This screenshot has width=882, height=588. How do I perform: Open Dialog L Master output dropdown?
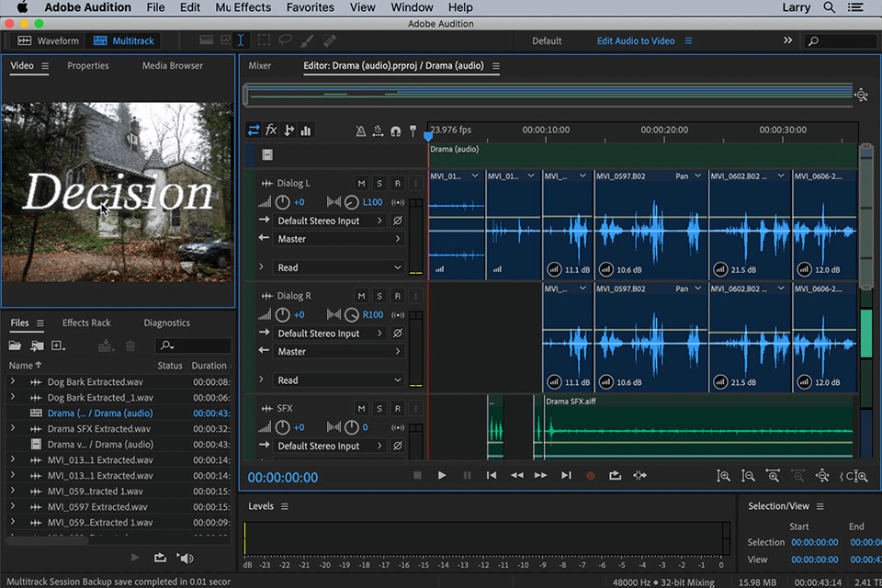click(x=339, y=239)
